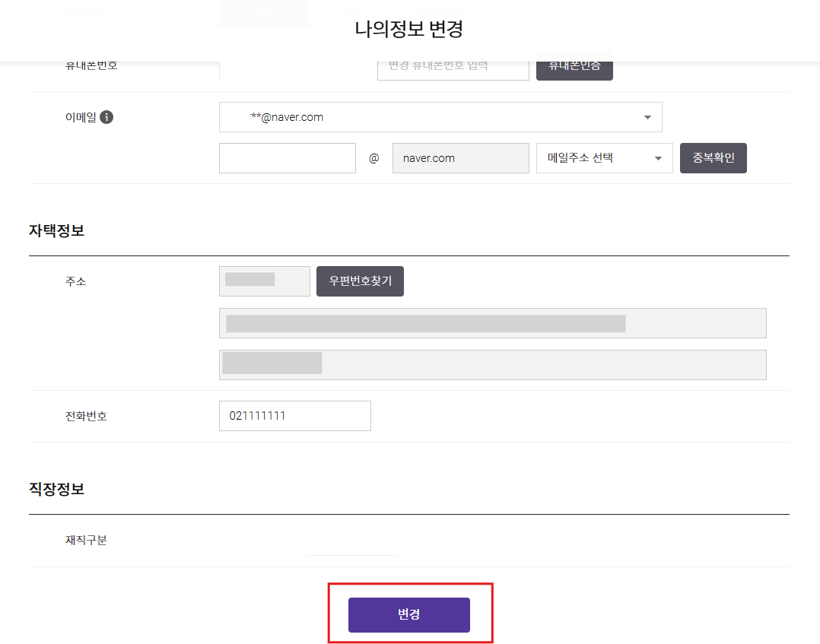
Task: Click the 재직구분 label
Action: [x=86, y=540]
